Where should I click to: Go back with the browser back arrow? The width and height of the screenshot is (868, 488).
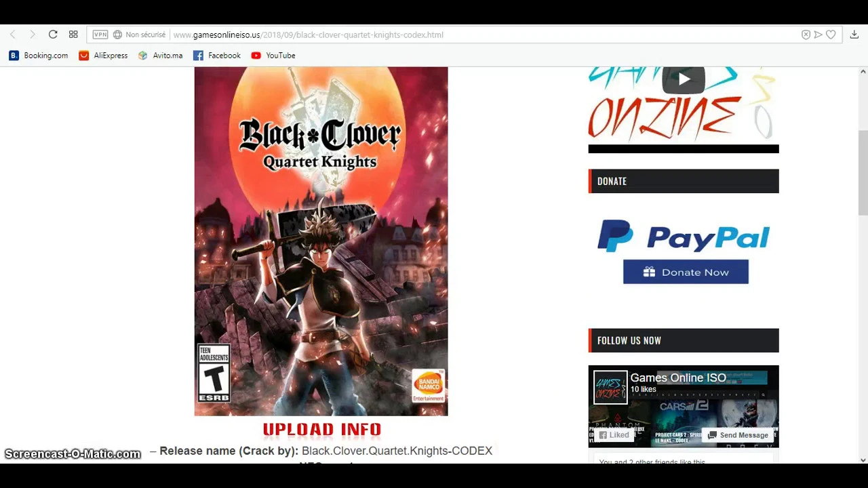12,35
